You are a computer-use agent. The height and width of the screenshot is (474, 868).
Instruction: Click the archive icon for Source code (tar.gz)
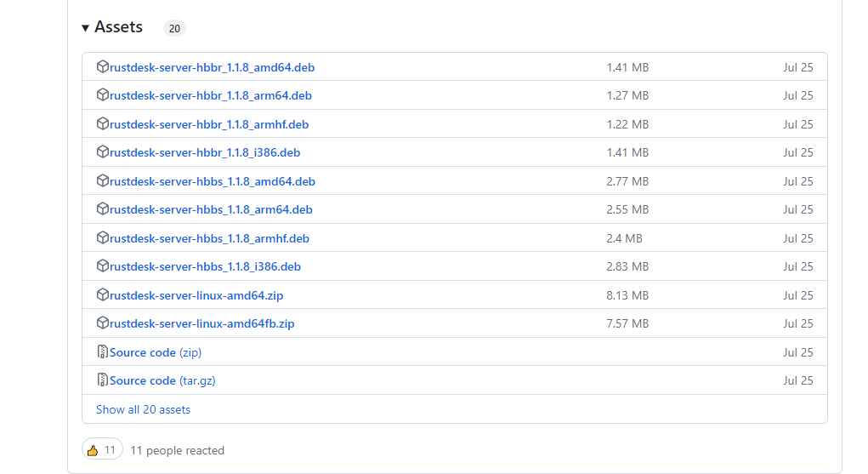[x=102, y=380]
